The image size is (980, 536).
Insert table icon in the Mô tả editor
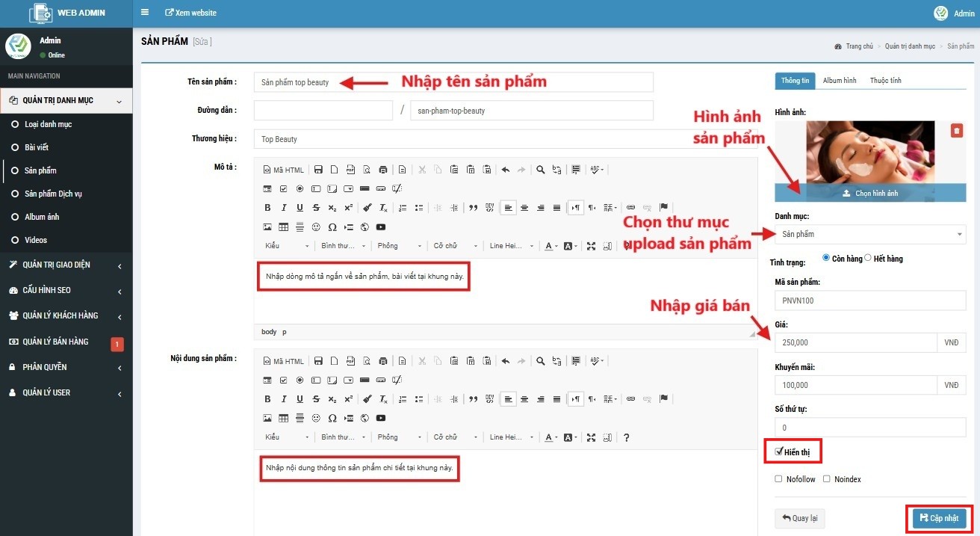284,227
